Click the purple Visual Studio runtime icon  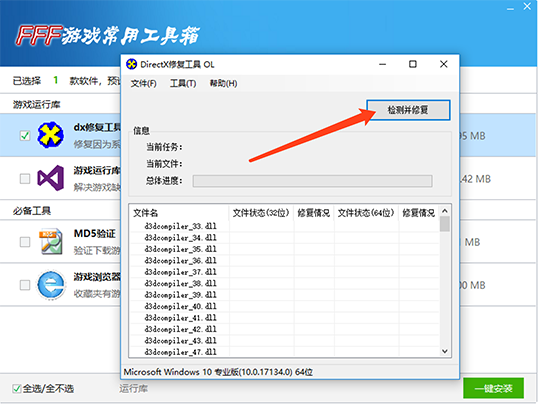click(51, 178)
